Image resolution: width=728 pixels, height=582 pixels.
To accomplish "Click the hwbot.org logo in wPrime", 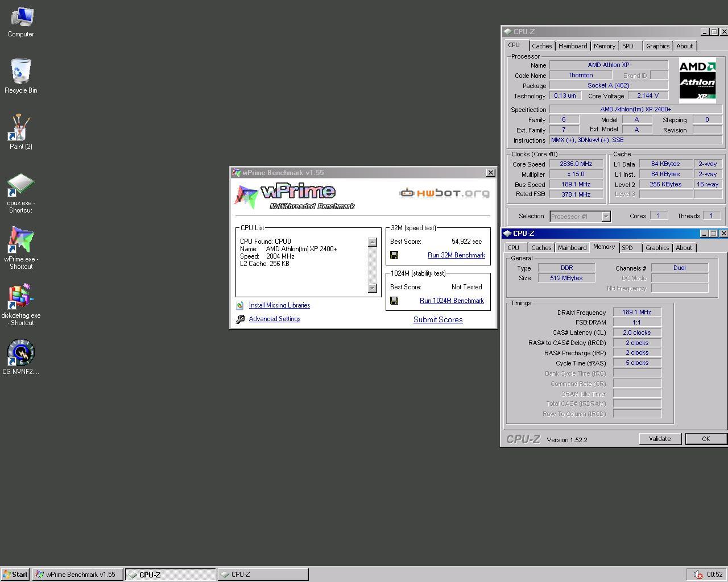I will point(444,193).
